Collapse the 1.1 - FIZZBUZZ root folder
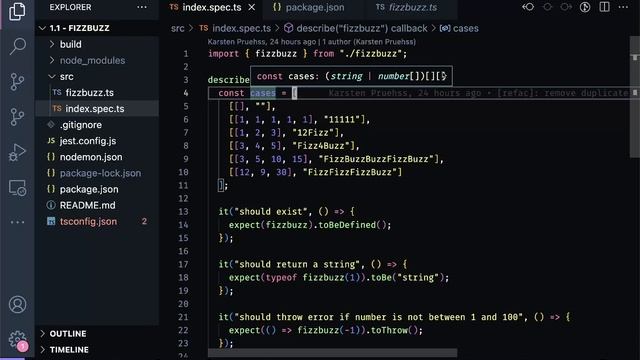Viewport: 640px width, 360px height. 80,28
